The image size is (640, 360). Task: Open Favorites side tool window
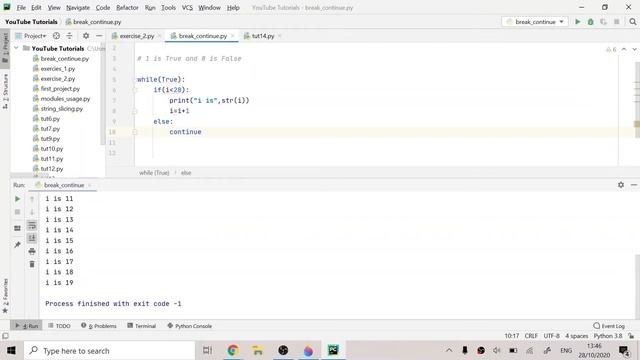(x=5, y=295)
